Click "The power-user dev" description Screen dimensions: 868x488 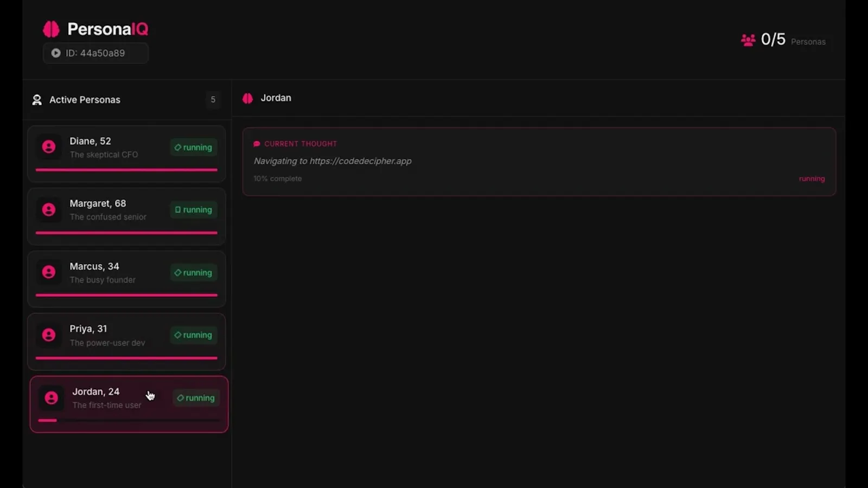107,343
